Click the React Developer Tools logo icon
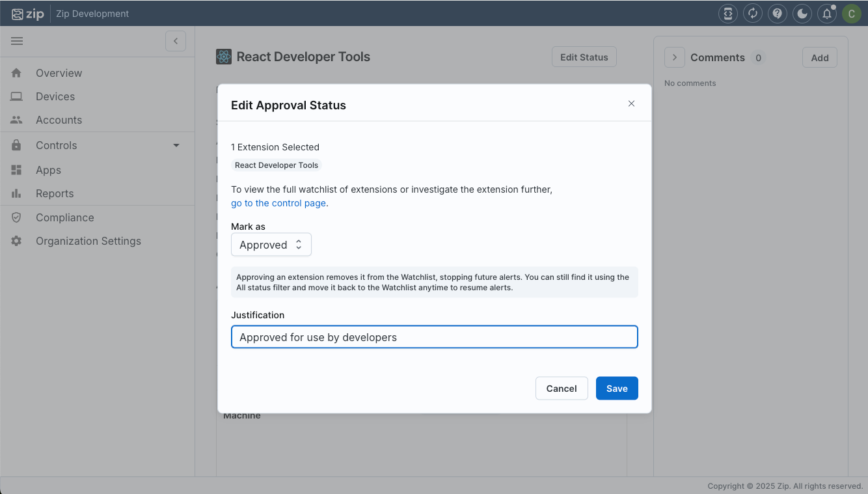The height and width of the screenshot is (494, 868). point(224,57)
